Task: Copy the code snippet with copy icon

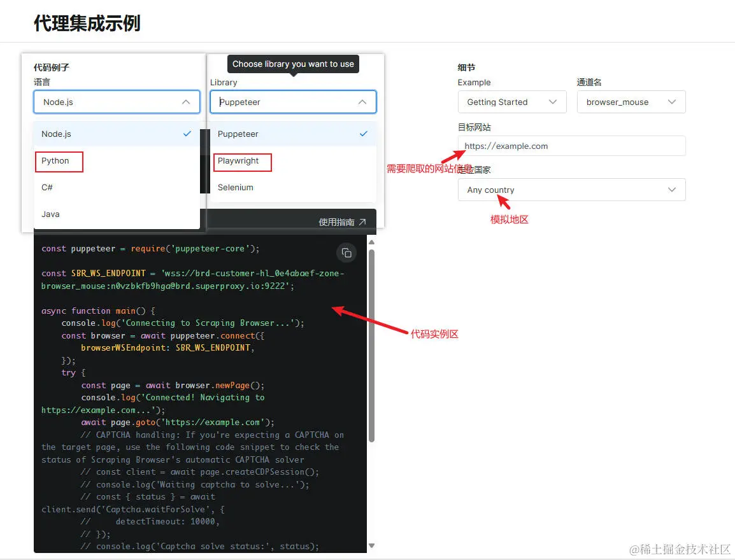Action: coord(346,253)
